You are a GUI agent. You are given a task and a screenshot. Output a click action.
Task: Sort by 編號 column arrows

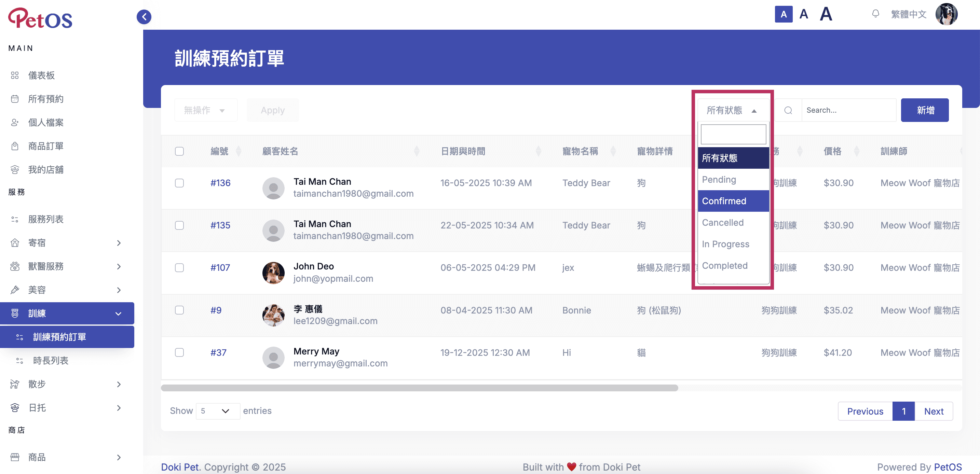click(x=239, y=151)
